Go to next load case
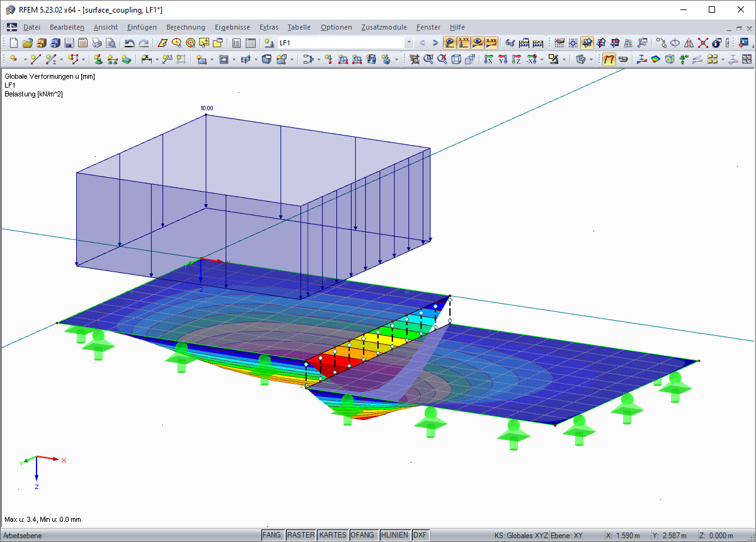The height and width of the screenshot is (542, 756). point(435,43)
